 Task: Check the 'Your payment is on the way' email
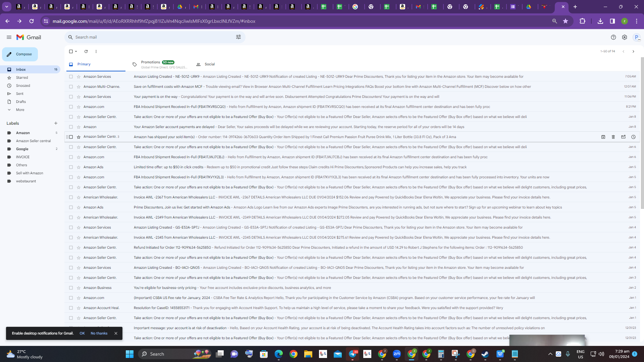[71, 97]
